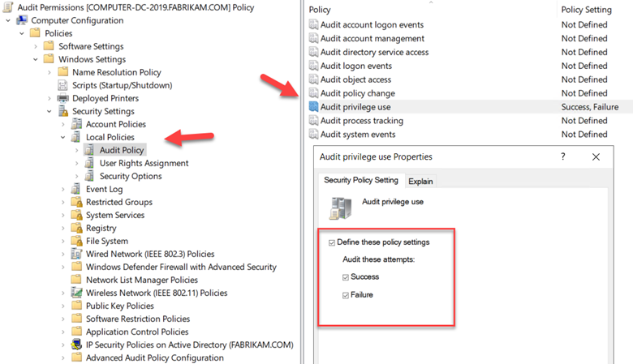
Task: Expand the Account Policies node
Action: coord(63,124)
